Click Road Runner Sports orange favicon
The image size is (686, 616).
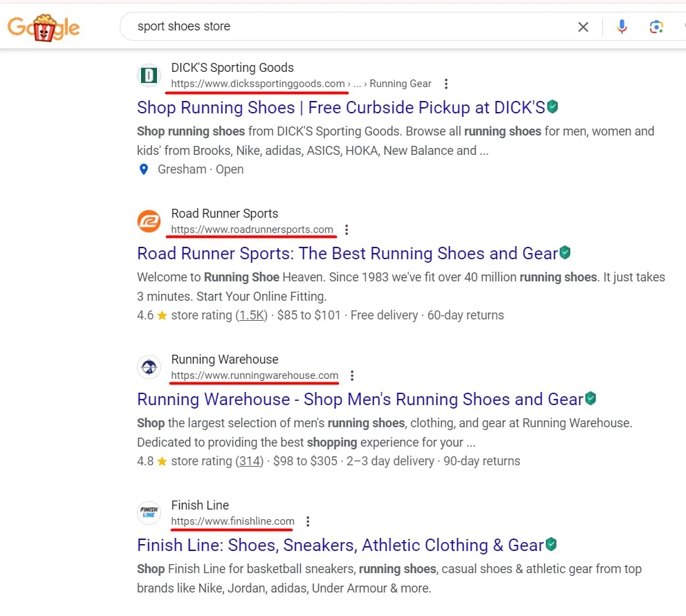point(149,221)
